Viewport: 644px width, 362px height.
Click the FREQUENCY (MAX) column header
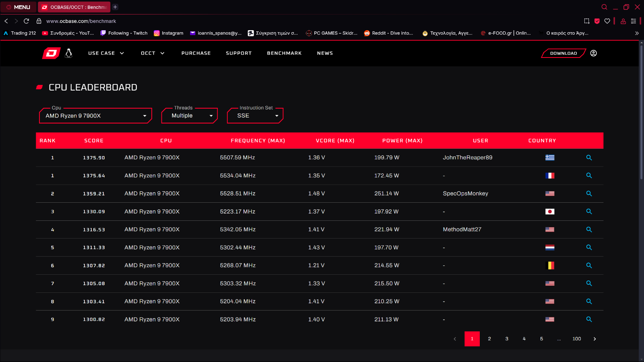pos(258,141)
